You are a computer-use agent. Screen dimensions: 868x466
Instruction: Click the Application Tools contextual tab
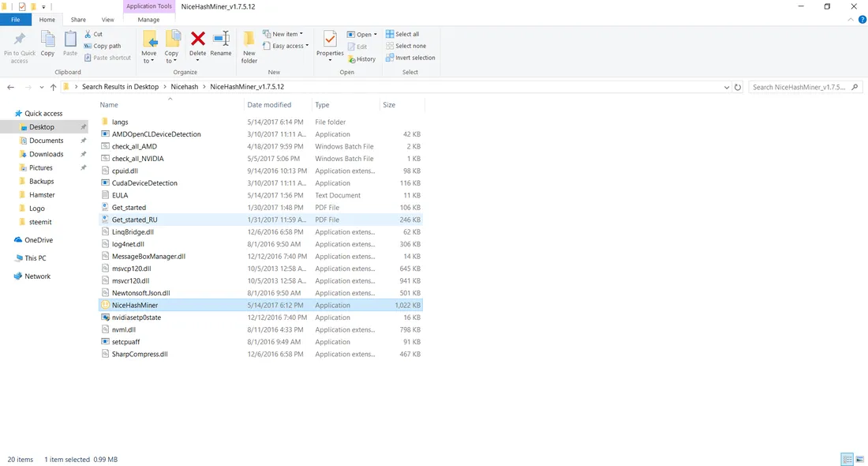(x=149, y=6)
